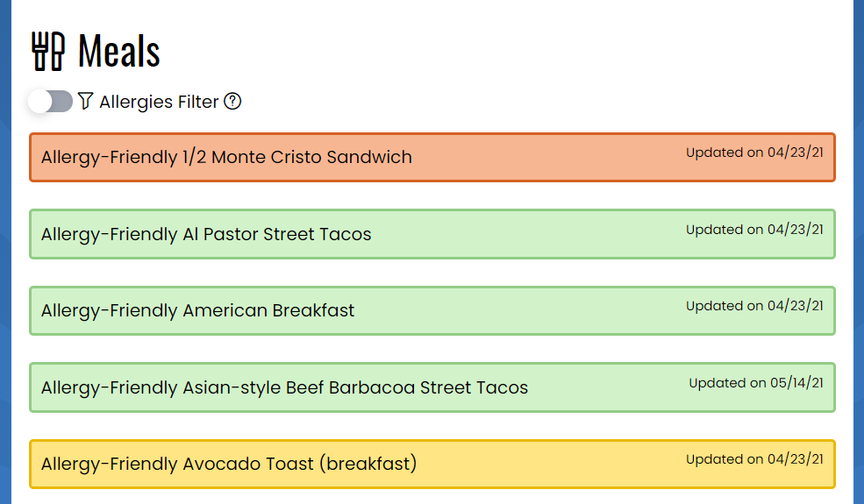This screenshot has width=864, height=504.
Task: Click the blue page margin at right
Action: [859, 252]
